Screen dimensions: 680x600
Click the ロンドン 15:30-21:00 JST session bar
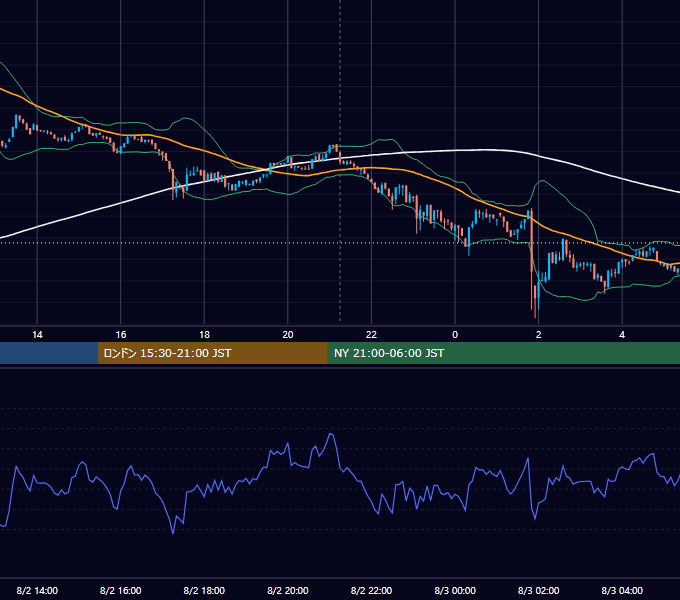tap(212, 353)
